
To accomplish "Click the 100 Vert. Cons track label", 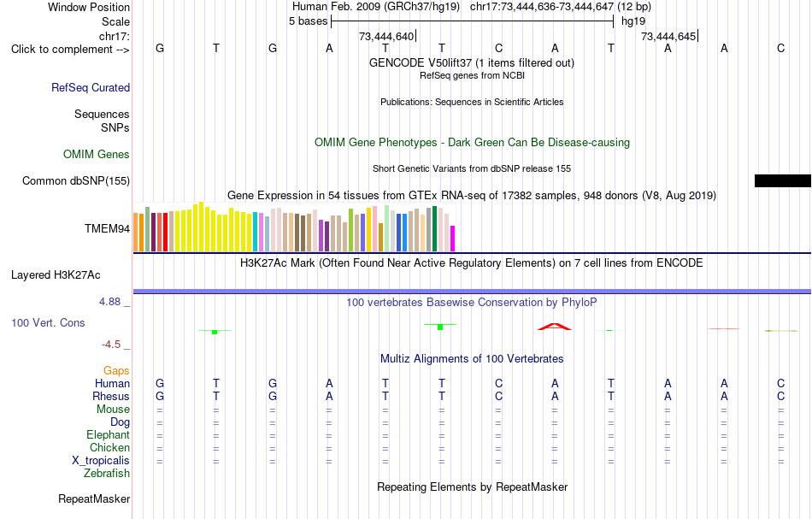I will click(48, 322).
